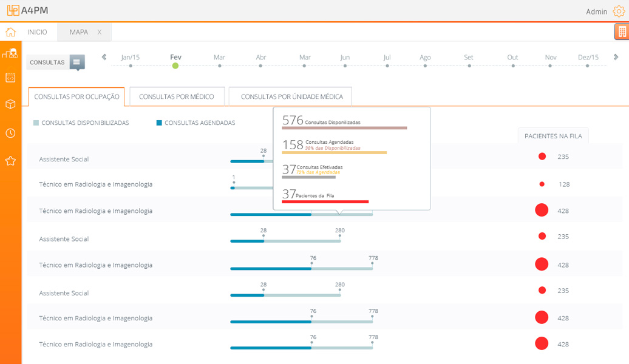The height and width of the screenshot is (364, 629).
Task: Open the people chart sidebar icon
Action: [10, 53]
